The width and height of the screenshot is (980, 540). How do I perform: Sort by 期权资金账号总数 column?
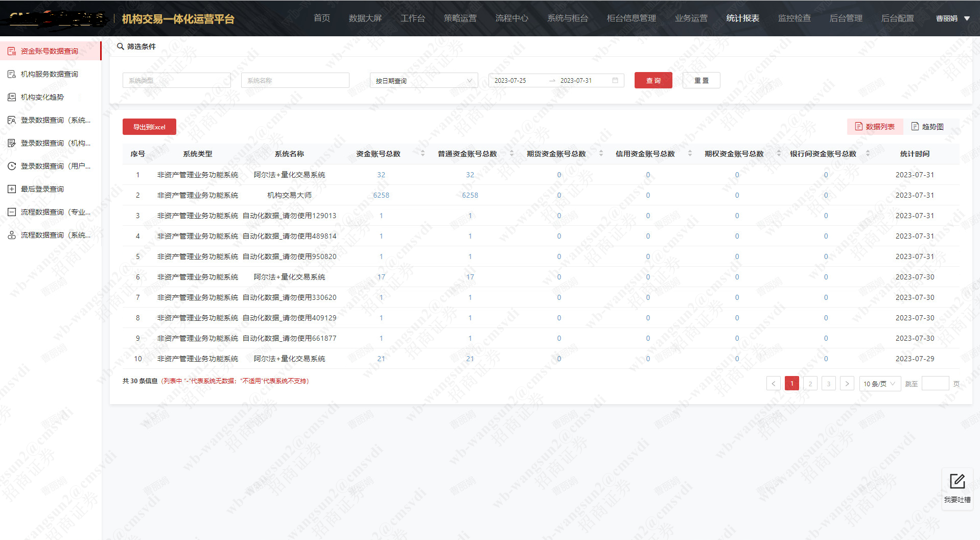click(x=779, y=153)
